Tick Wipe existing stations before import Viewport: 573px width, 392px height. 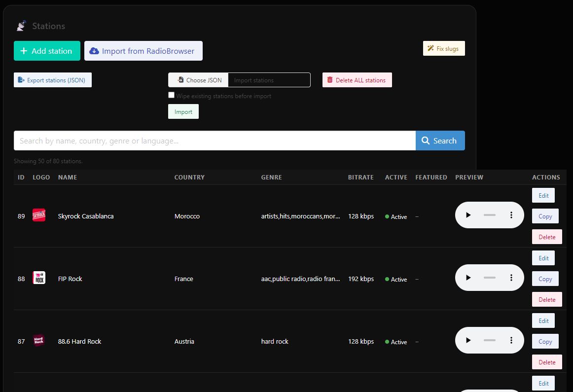coord(171,95)
